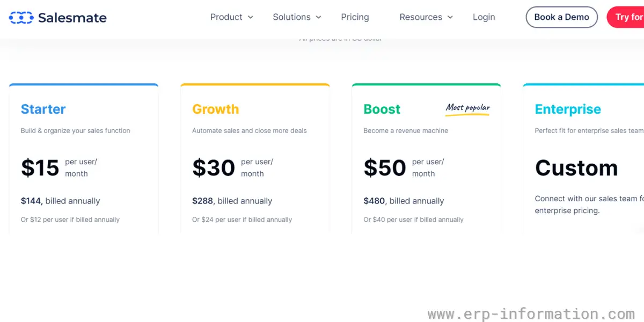The image size is (644, 322).
Task: Select the Growth plan heading
Action: pyautogui.click(x=215, y=109)
